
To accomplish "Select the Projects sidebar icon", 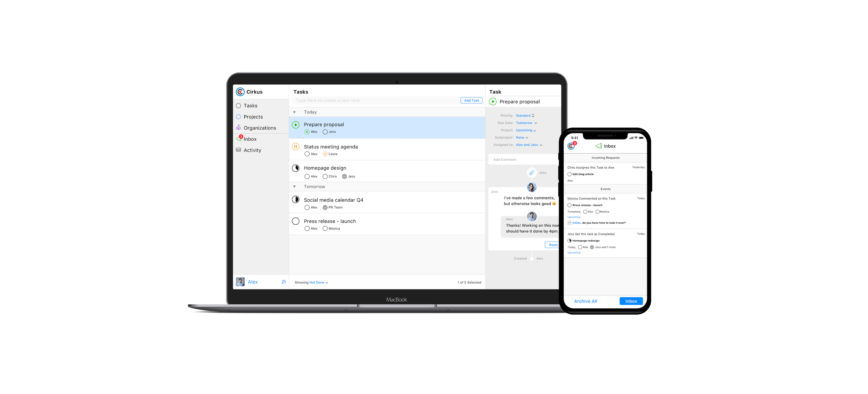I will pos(239,116).
